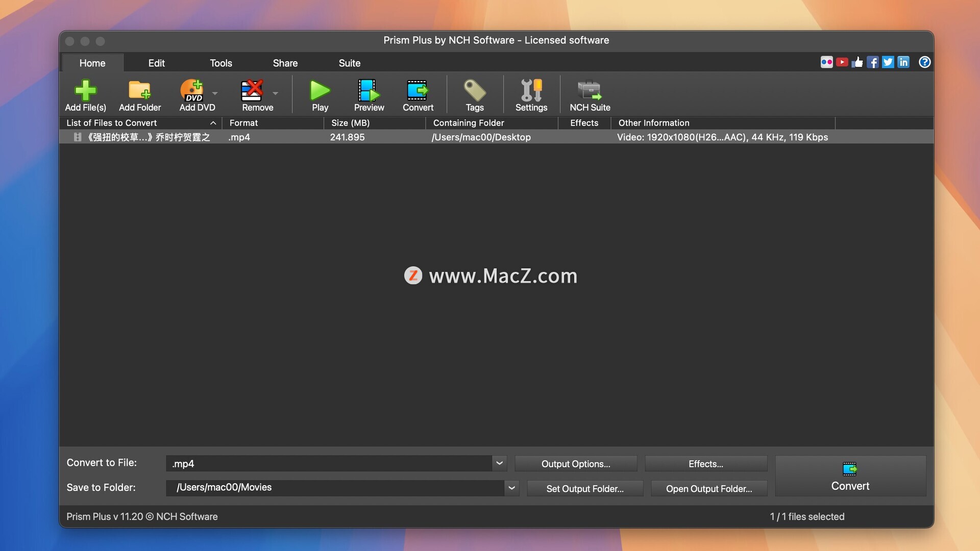The image size is (980, 551).
Task: Click the Twitter share icon
Action: coord(888,62)
